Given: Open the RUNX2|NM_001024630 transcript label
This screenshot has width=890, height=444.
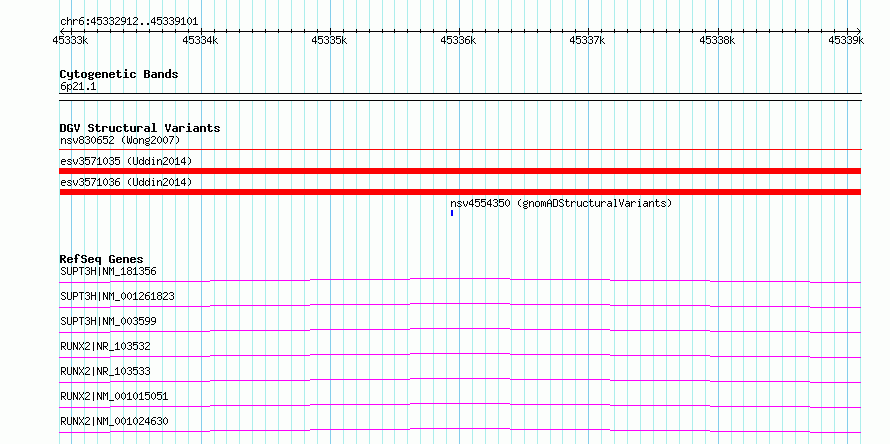Looking at the screenshot, I should point(114,421).
